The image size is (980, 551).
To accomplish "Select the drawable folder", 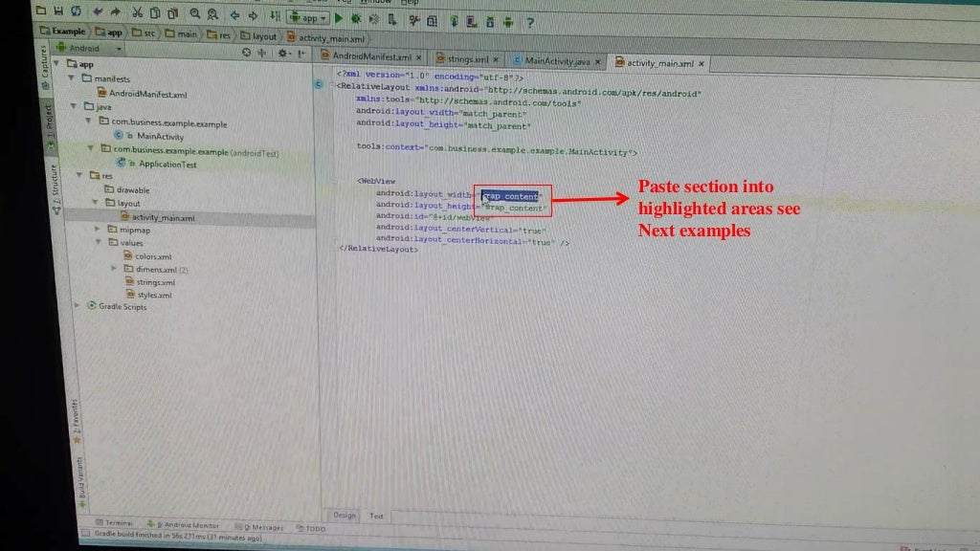I will 127,190.
